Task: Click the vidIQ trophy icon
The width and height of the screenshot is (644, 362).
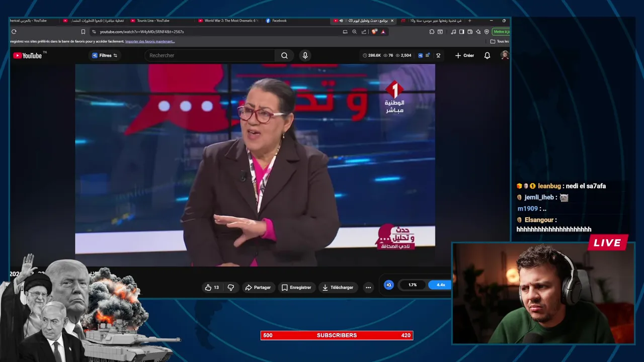Action: coord(438,55)
